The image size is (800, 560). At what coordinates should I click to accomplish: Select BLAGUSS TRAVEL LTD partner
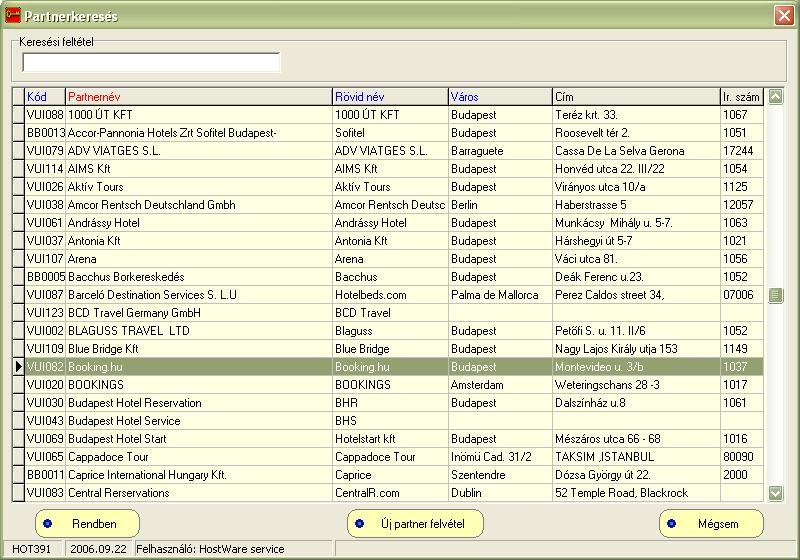[x=129, y=331]
